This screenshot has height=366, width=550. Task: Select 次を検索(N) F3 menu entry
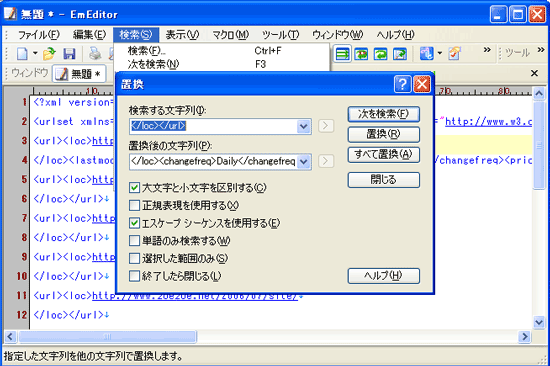pyautogui.click(x=222, y=64)
